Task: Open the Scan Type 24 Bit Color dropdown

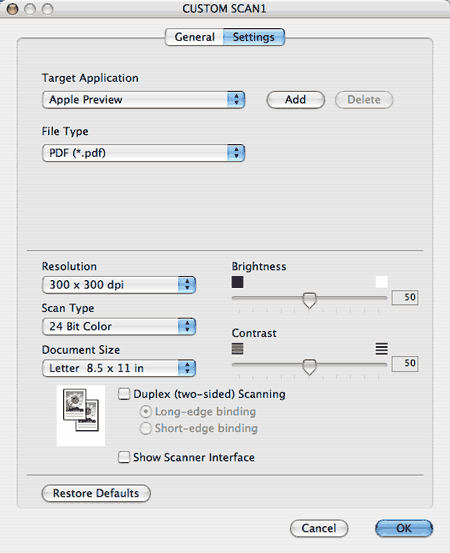Action: (119, 326)
